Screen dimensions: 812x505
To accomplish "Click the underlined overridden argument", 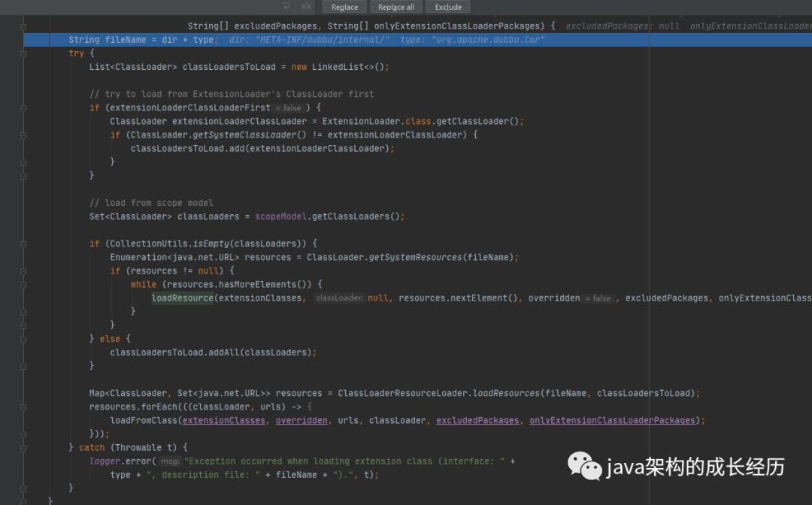I will 301,421.
